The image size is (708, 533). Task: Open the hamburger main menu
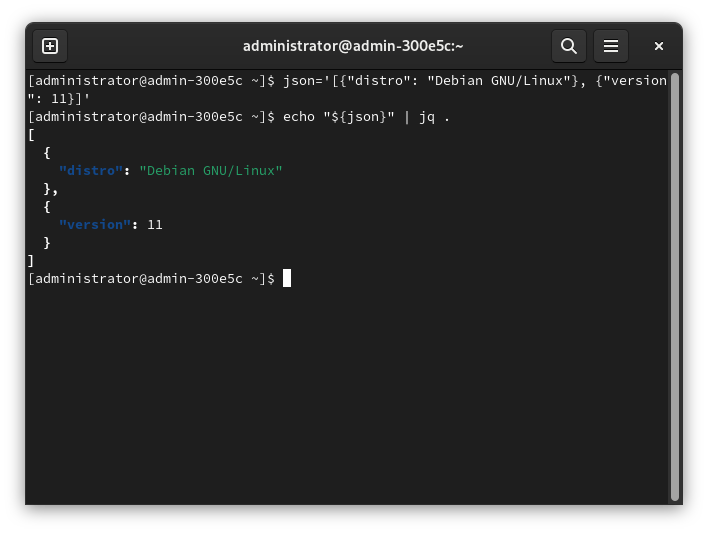point(611,46)
